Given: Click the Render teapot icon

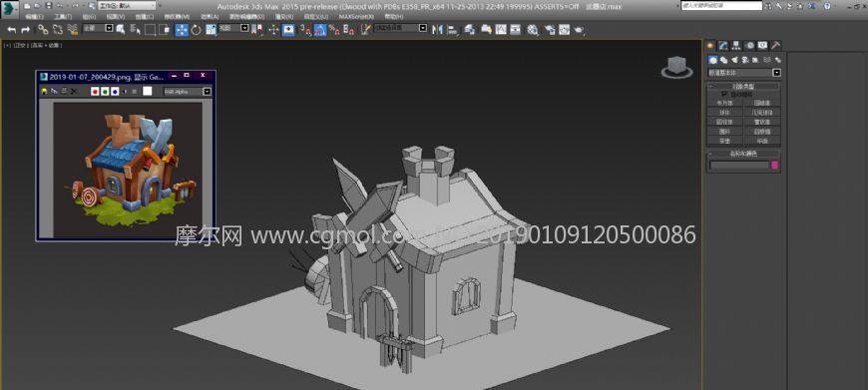Looking at the screenshot, I should 579,30.
